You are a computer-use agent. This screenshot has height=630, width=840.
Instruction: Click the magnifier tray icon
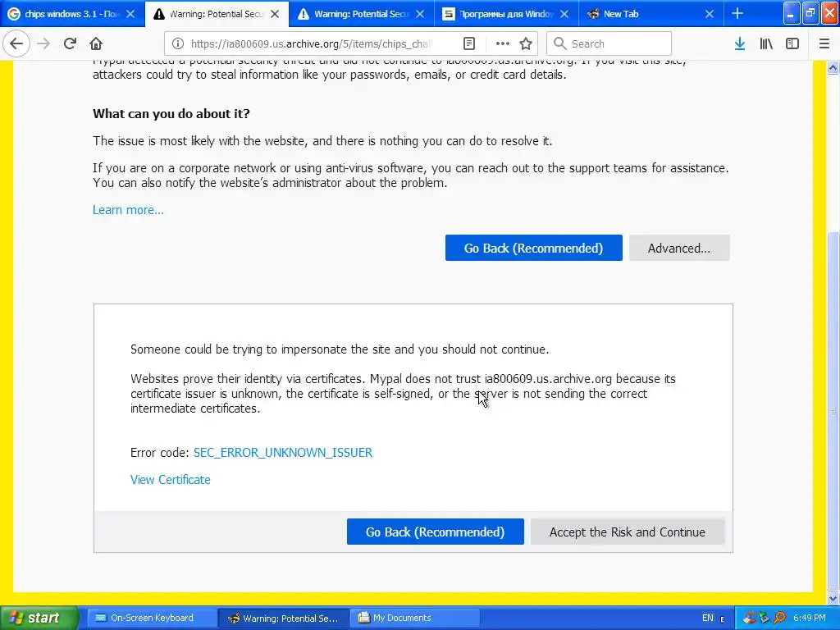[x=779, y=618]
